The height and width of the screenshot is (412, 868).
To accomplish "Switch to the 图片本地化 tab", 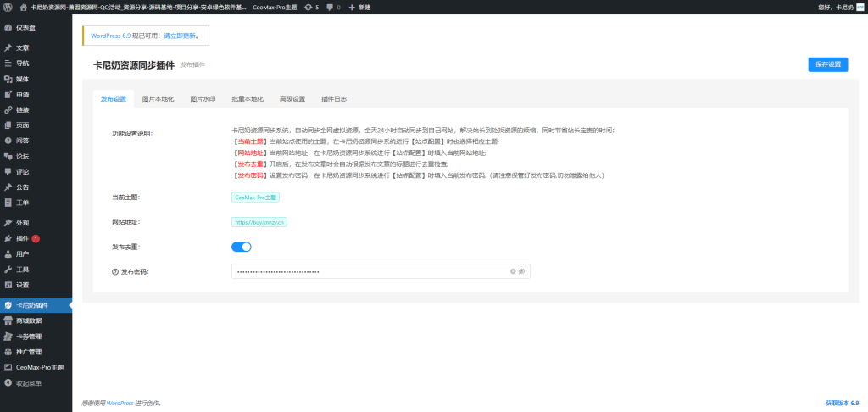I will tap(159, 99).
